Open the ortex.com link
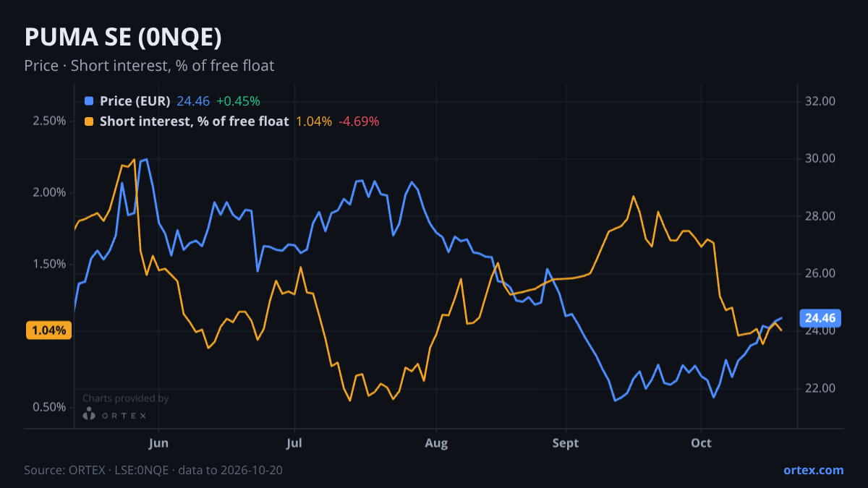 pyautogui.click(x=813, y=470)
